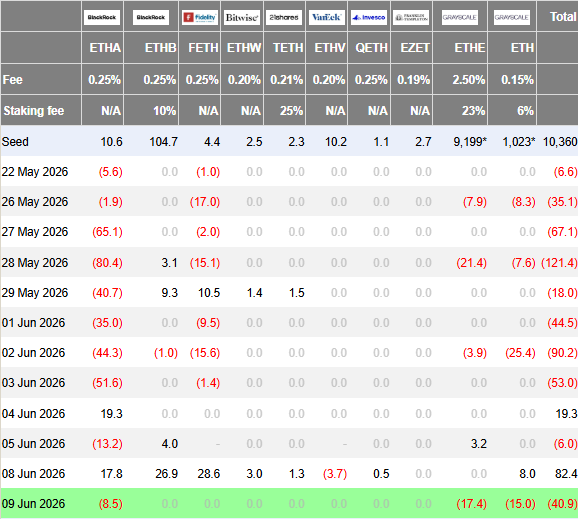Click the Fee row label
The image size is (578, 519).
(13, 80)
